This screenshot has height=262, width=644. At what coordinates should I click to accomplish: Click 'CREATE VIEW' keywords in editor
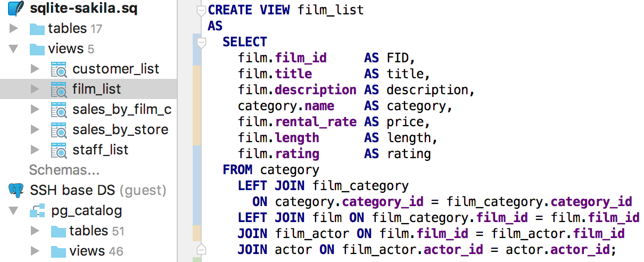[x=249, y=10]
